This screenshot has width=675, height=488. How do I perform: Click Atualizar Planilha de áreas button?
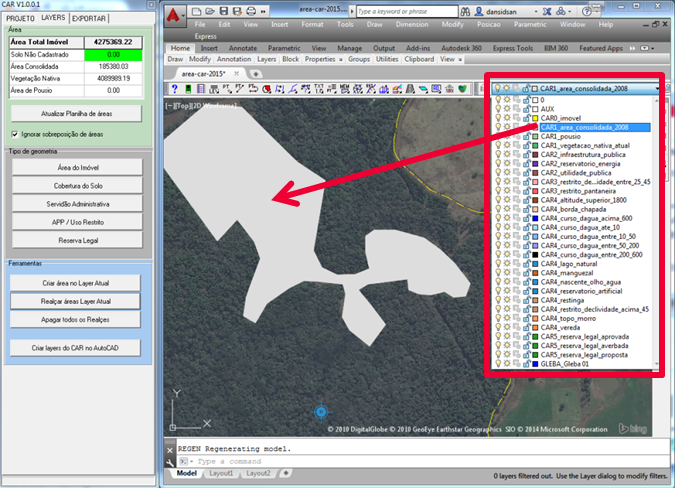(x=77, y=114)
